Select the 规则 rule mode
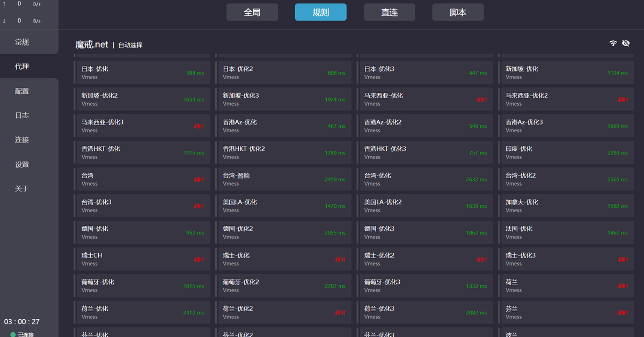Screen dimensions: 644x337 pyautogui.click(x=321, y=12)
